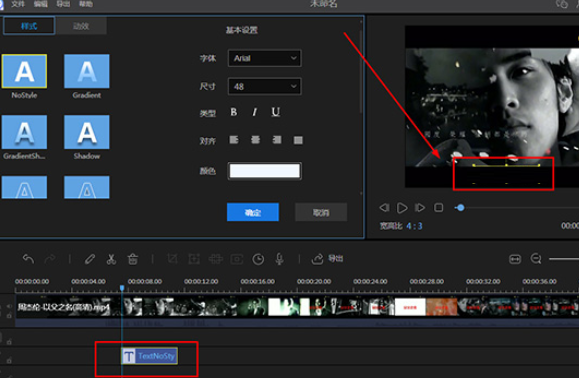The height and width of the screenshot is (378, 579).
Task: Click the zoom-to-fit timeline icon
Action: 515,259
